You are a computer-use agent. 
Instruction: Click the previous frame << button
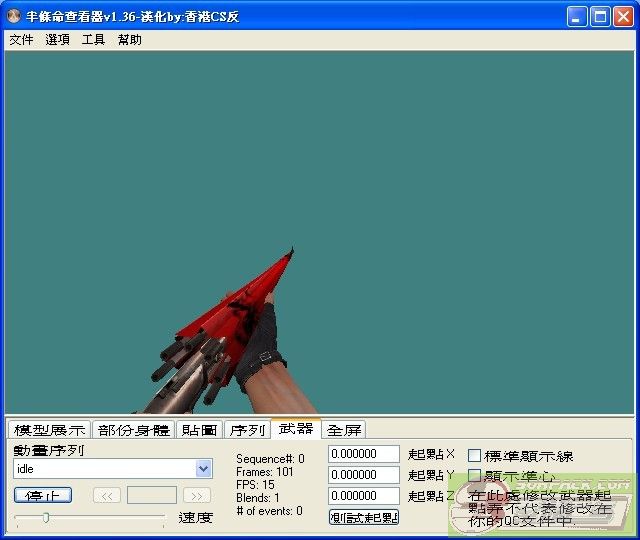click(107, 496)
